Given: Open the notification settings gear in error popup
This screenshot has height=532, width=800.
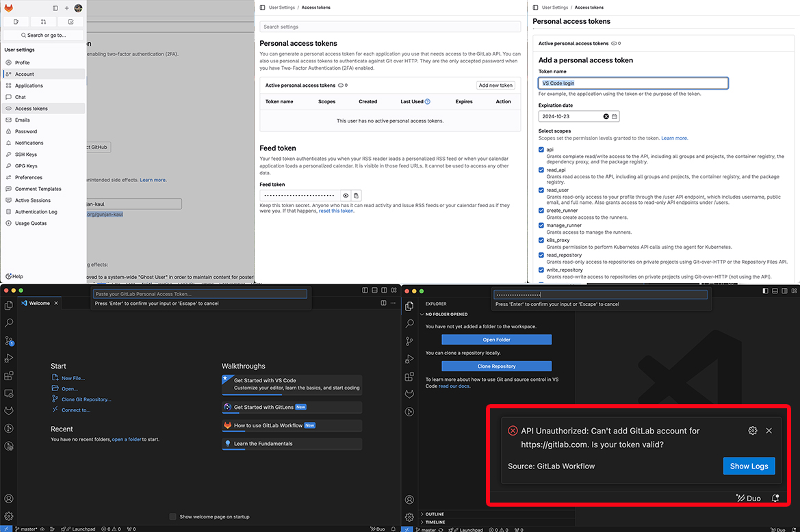Looking at the screenshot, I should (x=753, y=431).
